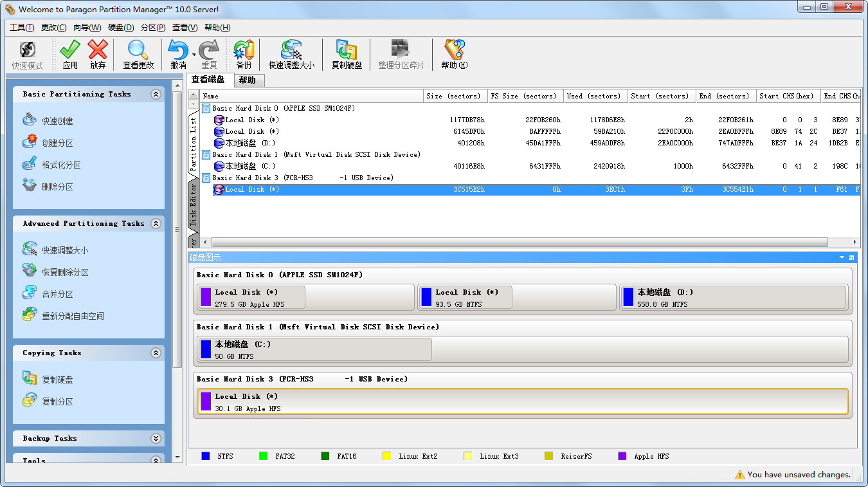
Task: Click the 快速模式 toolbar icon
Action: click(x=27, y=50)
